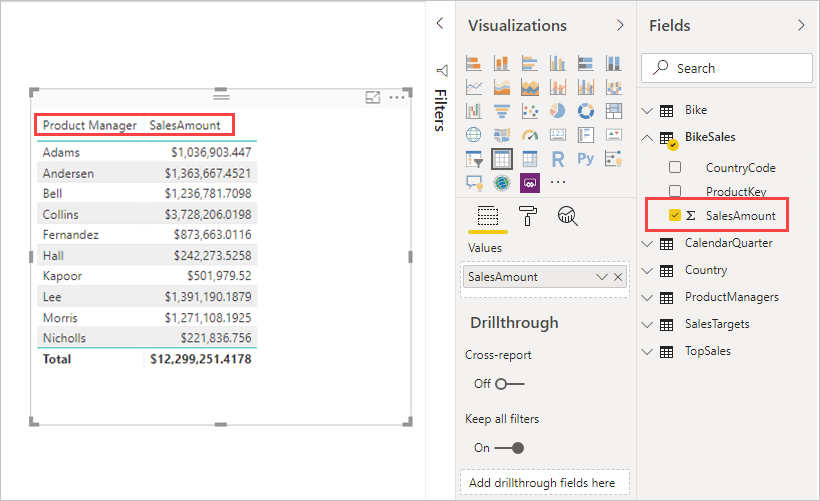Screen dimensions: 820x501
Task: Collapse the Visualizations pane chevron
Action: coord(620,25)
